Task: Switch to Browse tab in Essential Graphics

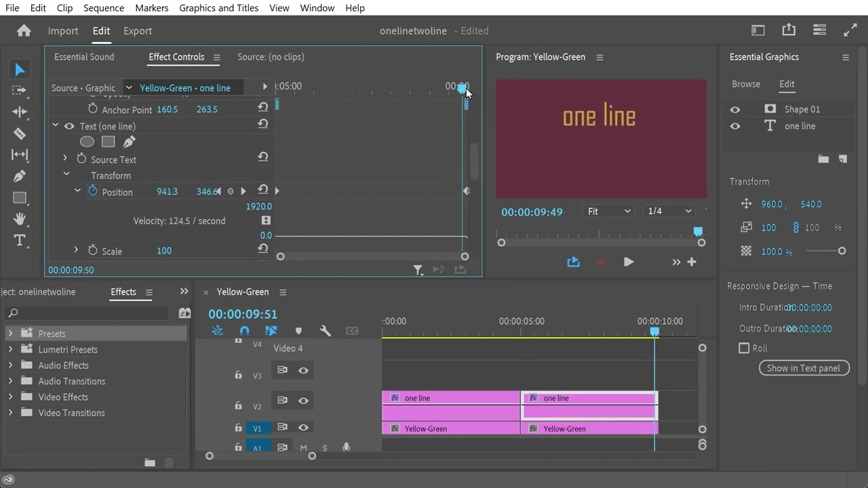Action: tap(746, 84)
